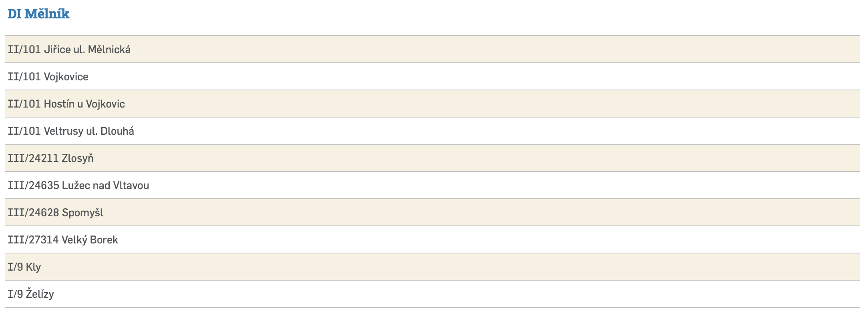The width and height of the screenshot is (868, 315).
Task: Click road number II/101 beside Veltrusy
Action: click(x=24, y=131)
